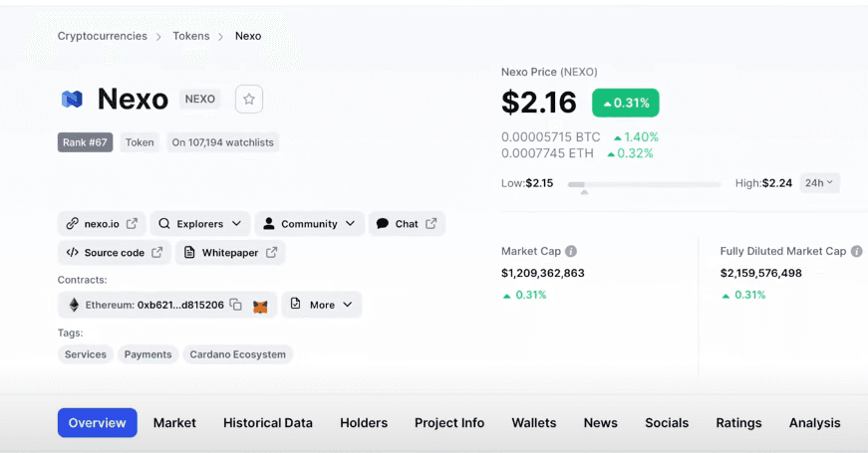868x453 pixels.
Task: Click the Ethereum diamond icon
Action: pos(74,305)
